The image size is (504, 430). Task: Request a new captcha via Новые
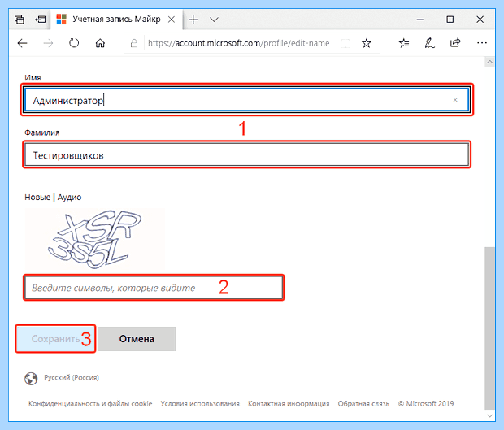coord(37,197)
